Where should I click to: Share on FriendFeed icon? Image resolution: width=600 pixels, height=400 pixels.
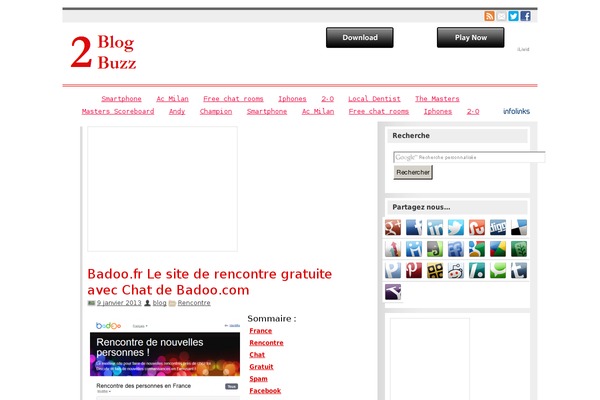pyautogui.click(x=456, y=249)
